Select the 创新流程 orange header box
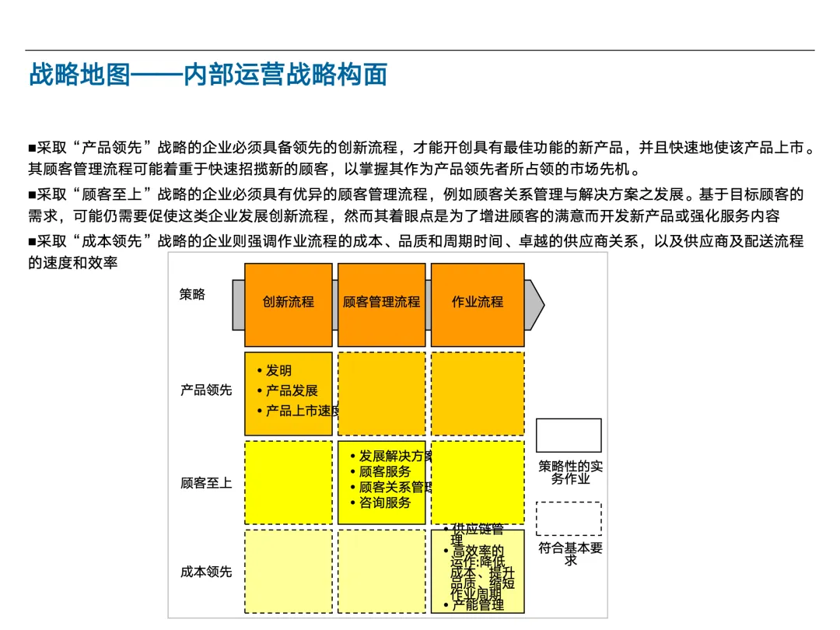The image size is (840, 630). coord(289,305)
